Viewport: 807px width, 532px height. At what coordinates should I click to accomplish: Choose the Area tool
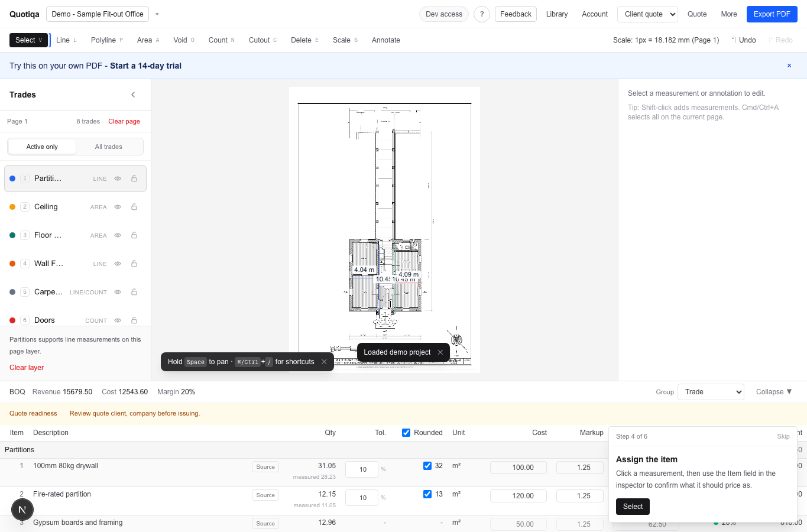coord(148,40)
